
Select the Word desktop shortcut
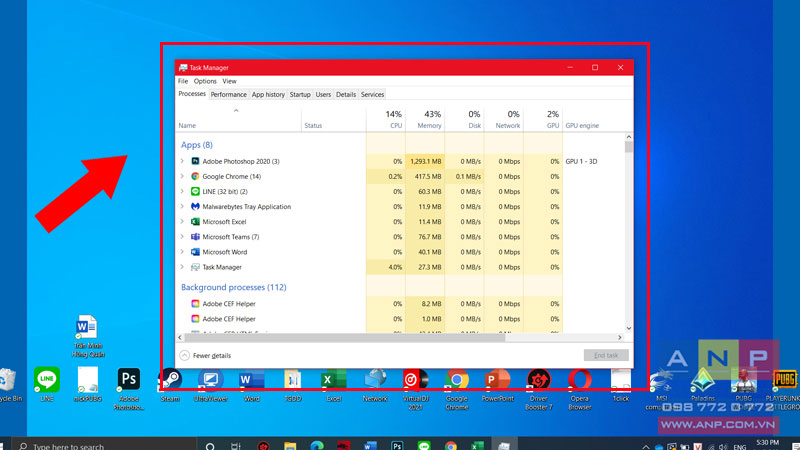coord(252,385)
